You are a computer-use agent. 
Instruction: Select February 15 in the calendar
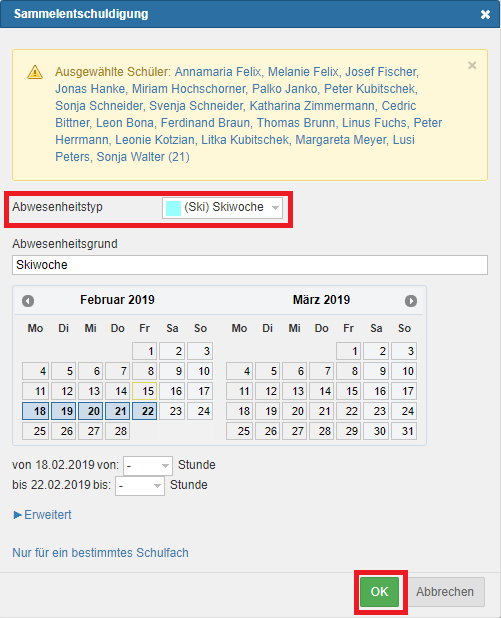(145, 391)
